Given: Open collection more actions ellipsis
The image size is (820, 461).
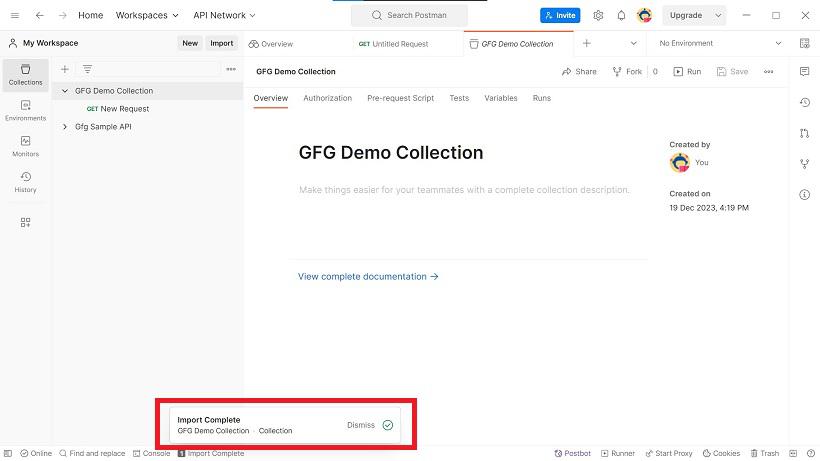Looking at the screenshot, I should point(768,72).
